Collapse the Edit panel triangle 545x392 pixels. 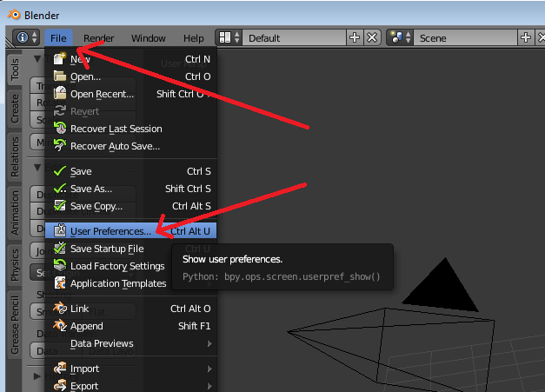click(37, 168)
